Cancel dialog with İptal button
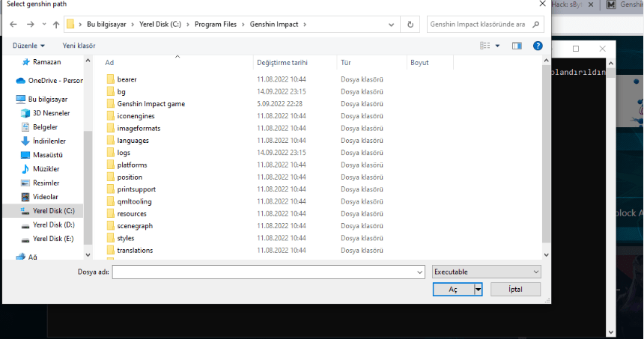Image resolution: width=644 pixels, height=339 pixels. [515, 290]
